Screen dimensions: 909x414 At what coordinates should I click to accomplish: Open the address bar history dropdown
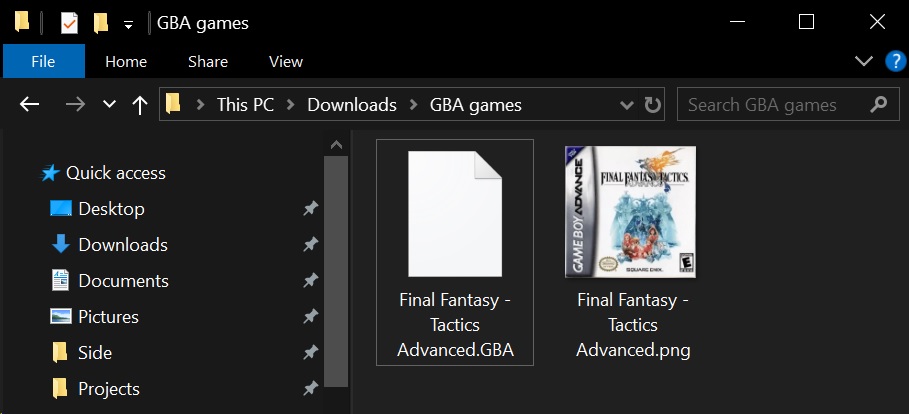(627, 105)
